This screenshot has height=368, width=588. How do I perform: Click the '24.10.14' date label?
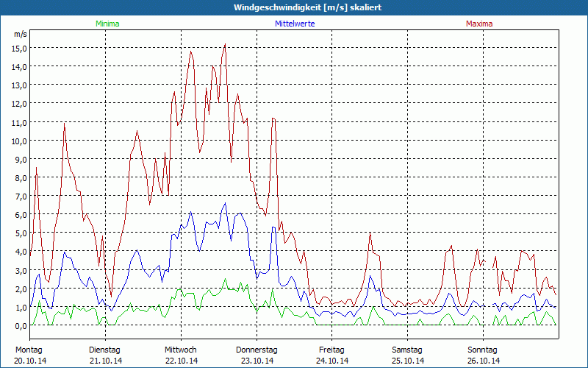(x=332, y=361)
